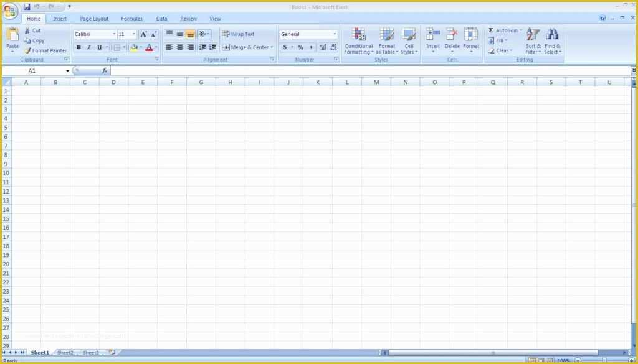Select the Sheet2 worksheet tab
This screenshot has height=364, width=638.
coord(65,353)
